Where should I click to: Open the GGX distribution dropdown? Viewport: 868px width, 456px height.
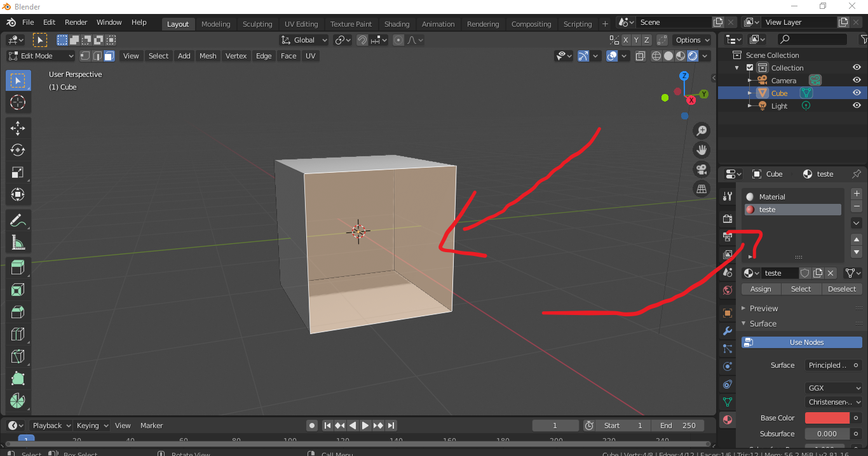pos(834,388)
